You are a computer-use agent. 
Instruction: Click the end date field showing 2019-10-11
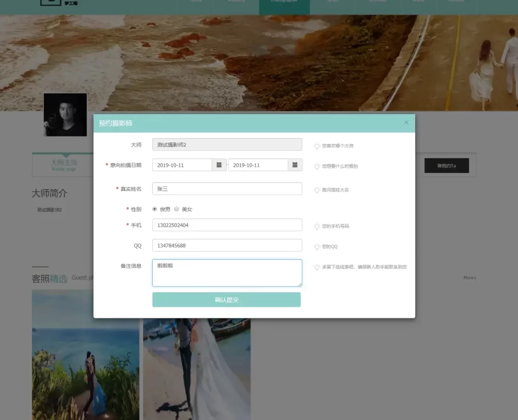tap(258, 165)
